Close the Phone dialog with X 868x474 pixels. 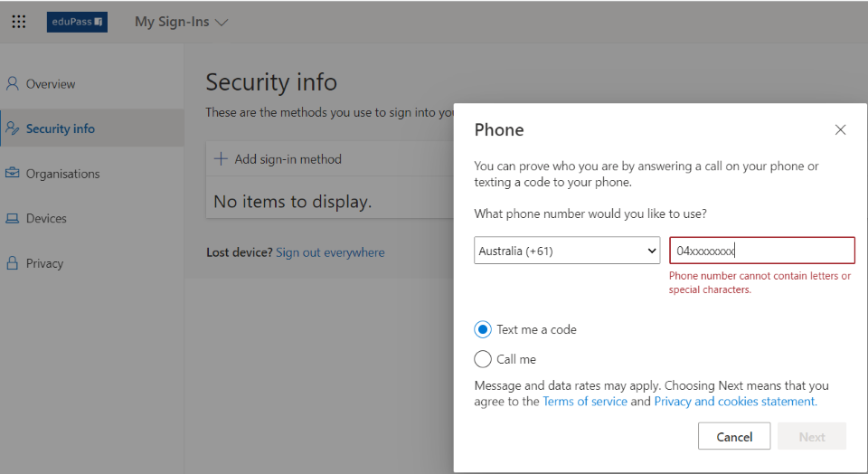click(x=840, y=129)
